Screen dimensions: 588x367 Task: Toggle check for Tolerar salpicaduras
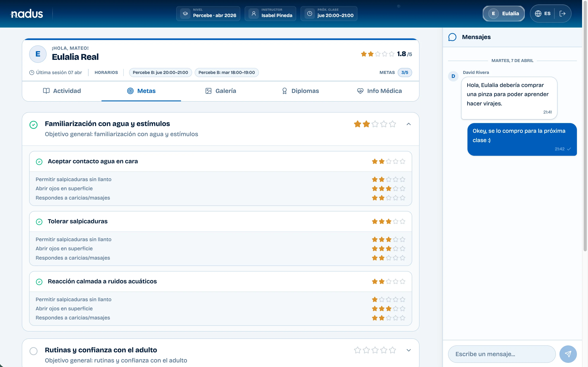[x=39, y=222]
